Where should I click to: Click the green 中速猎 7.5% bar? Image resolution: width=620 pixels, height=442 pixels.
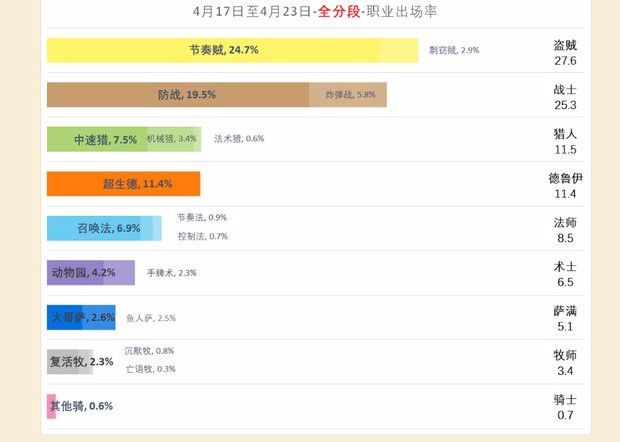click(96, 140)
